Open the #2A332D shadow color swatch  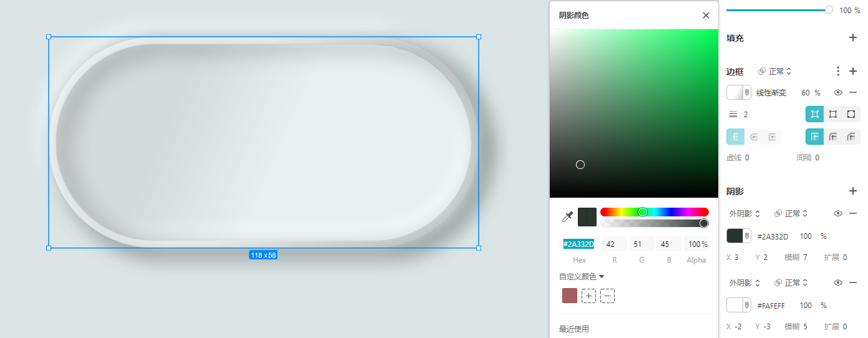click(739, 236)
